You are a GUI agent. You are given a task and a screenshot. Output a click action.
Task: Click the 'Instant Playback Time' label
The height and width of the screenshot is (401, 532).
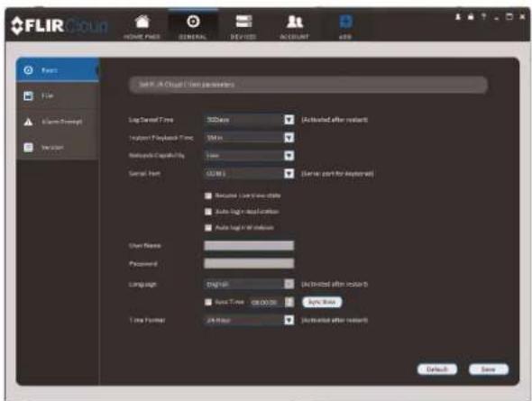(161, 138)
